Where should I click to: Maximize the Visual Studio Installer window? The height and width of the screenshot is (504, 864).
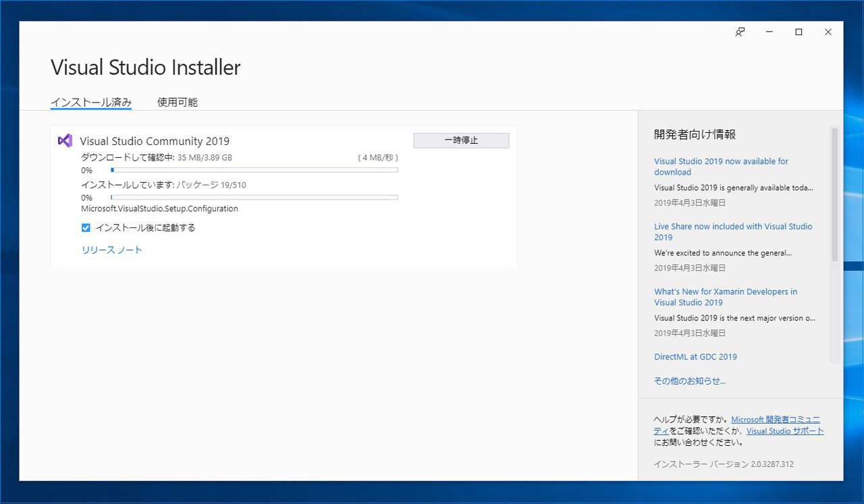[x=799, y=32]
